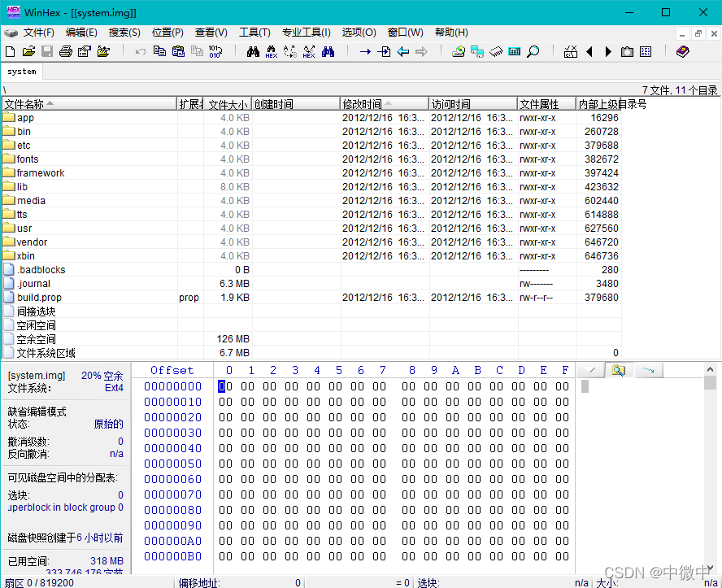Select the app folder row
This screenshot has height=588, width=722.
(311, 117)
